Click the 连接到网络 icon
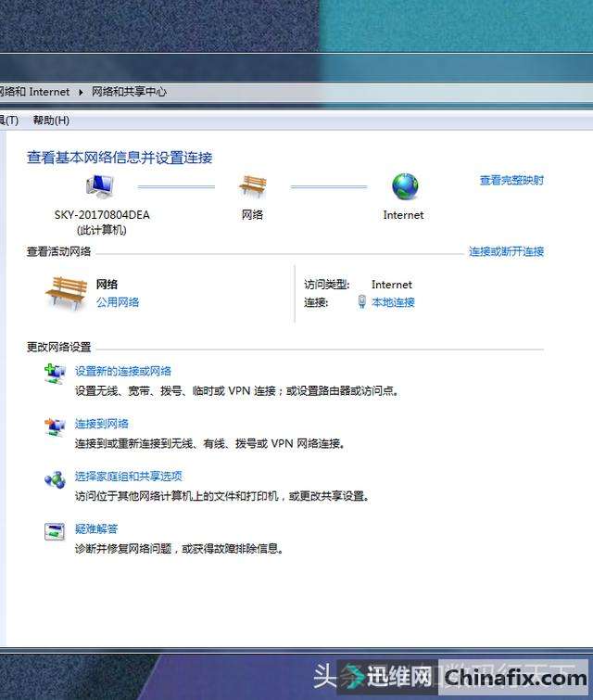 click(x=55, y=426)
